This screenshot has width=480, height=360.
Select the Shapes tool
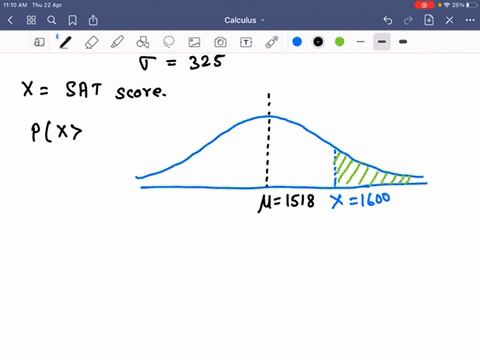(143, 42)
